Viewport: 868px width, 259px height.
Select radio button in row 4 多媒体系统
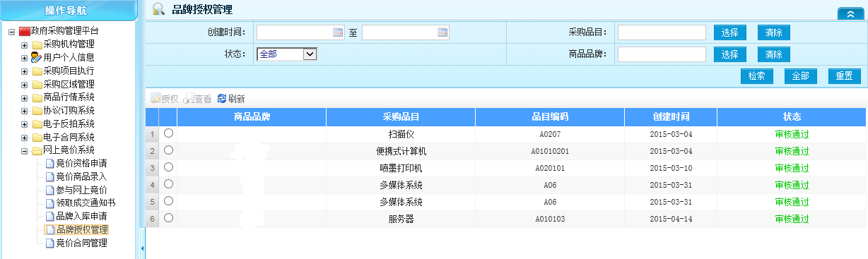tap(168, 184)
